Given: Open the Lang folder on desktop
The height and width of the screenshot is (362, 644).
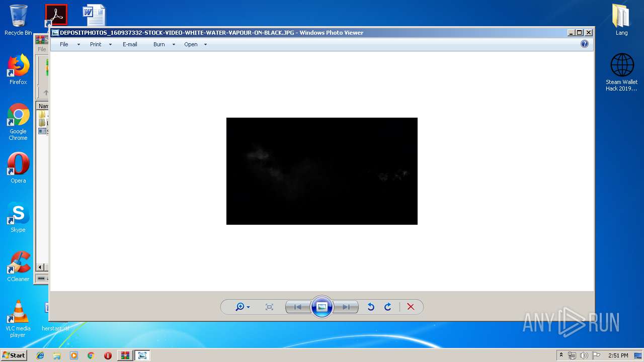Looking at the screenshot, I should click(x=622, y=20).
